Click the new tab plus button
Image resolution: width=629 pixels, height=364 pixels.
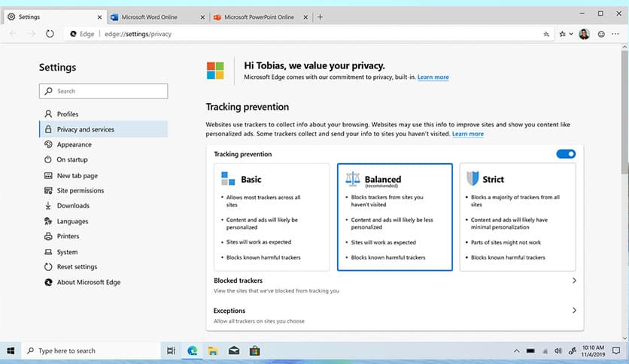click(321, 17)
